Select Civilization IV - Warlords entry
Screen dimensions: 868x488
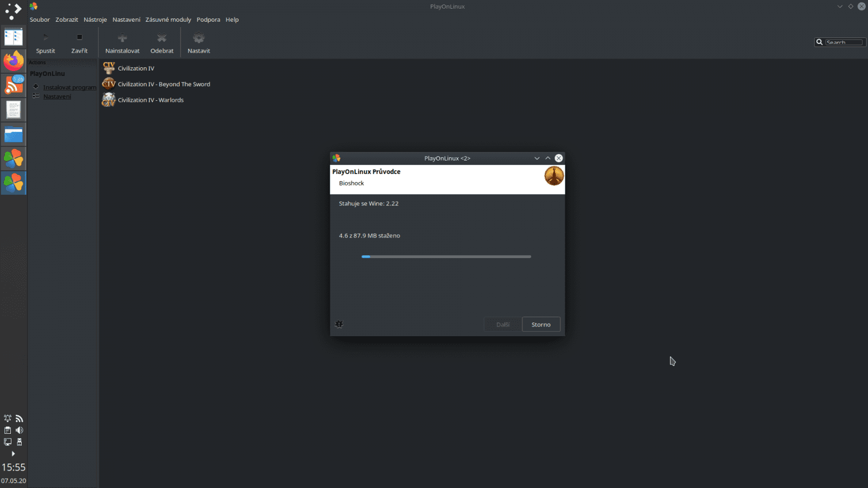(151, 100)
